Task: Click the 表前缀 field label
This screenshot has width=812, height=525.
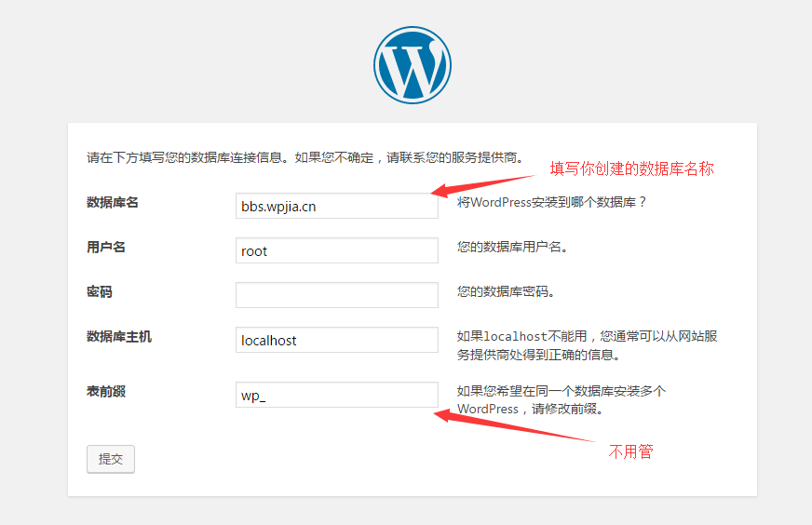Action: point(105,391)
